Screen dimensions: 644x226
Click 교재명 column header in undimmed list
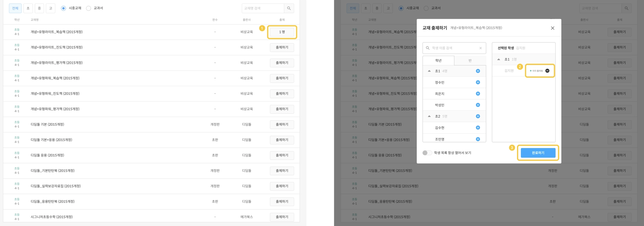[x=35, y=20]
